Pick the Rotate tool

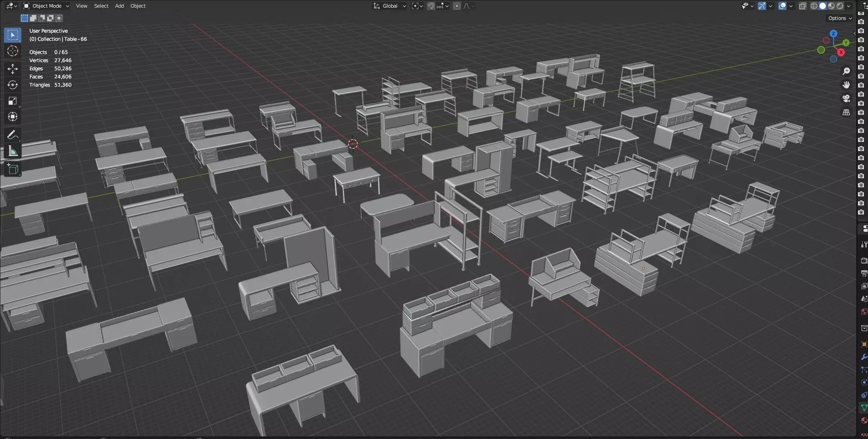(13, 85)
